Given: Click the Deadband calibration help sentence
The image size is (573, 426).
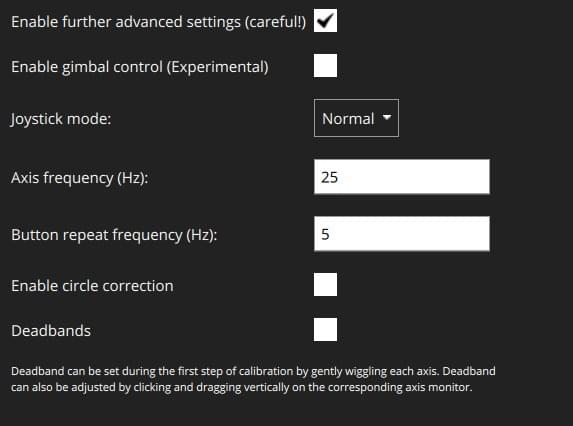Looking at the screenshot, I should 227,371.
